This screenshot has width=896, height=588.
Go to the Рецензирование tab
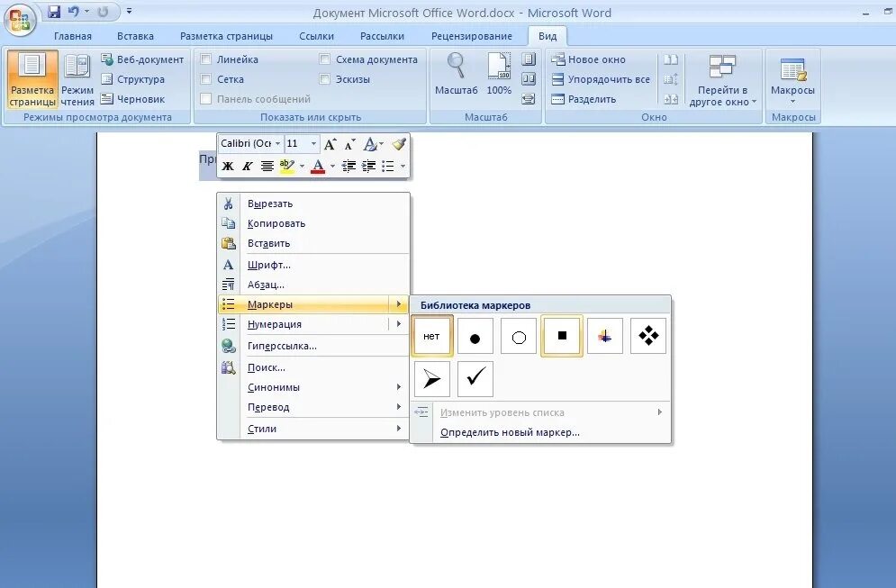pyautogui.click(x=472, y=36)
